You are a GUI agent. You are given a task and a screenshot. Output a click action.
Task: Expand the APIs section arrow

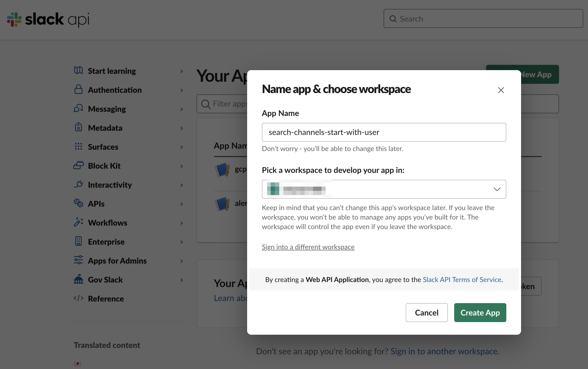pos(182,204)
